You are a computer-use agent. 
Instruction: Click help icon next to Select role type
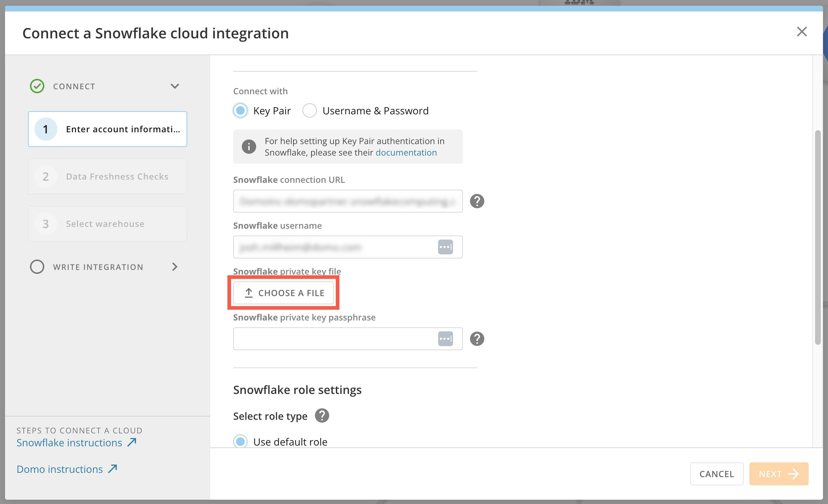pos(322,416)
